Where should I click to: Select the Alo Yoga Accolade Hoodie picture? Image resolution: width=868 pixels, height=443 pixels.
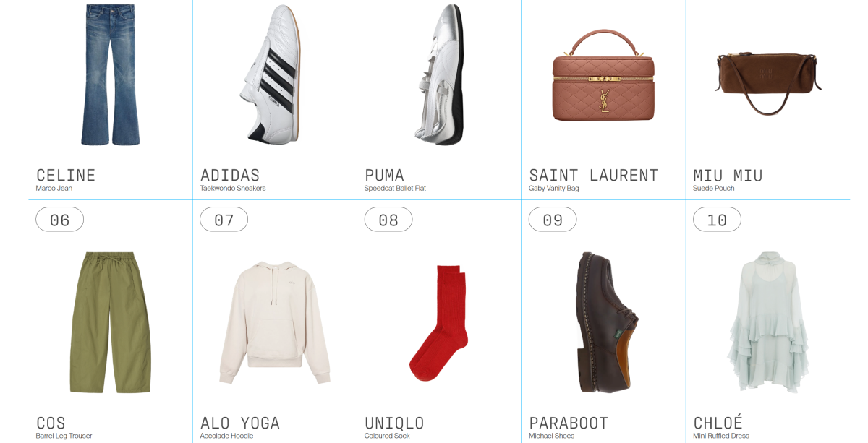[274, 322]
